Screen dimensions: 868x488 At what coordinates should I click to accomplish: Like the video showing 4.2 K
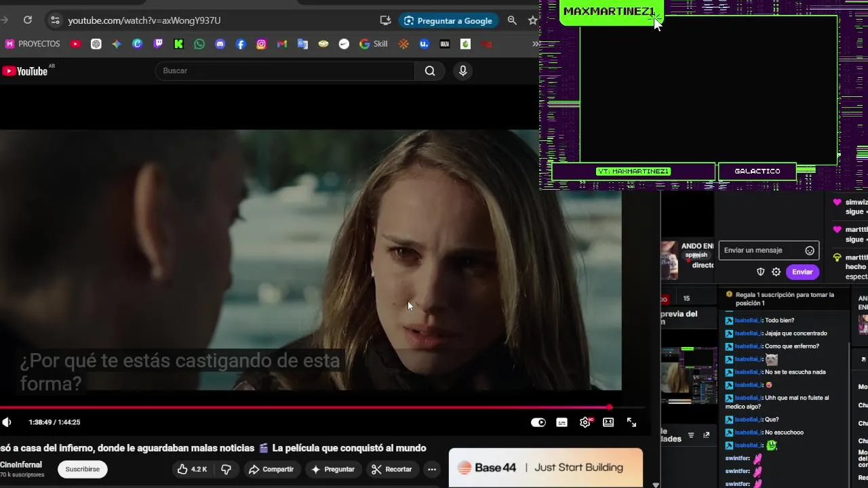coord(193,469)
